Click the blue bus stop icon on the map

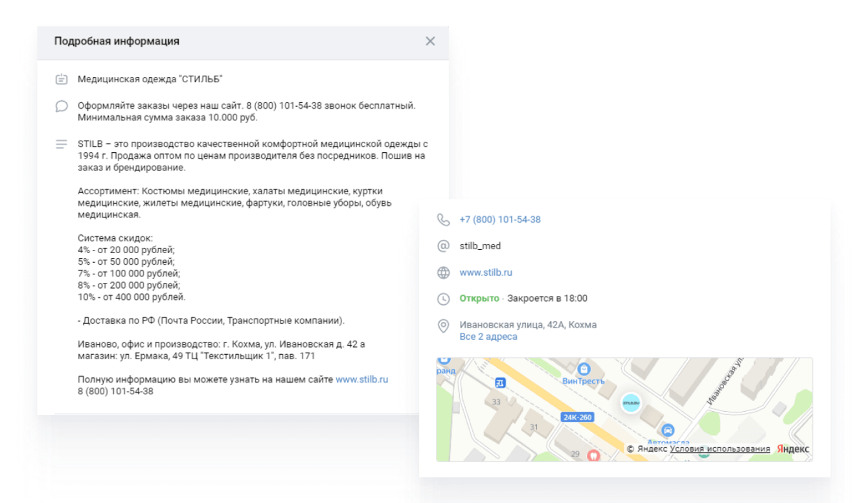pyautogui.click(x=499, y=383)
